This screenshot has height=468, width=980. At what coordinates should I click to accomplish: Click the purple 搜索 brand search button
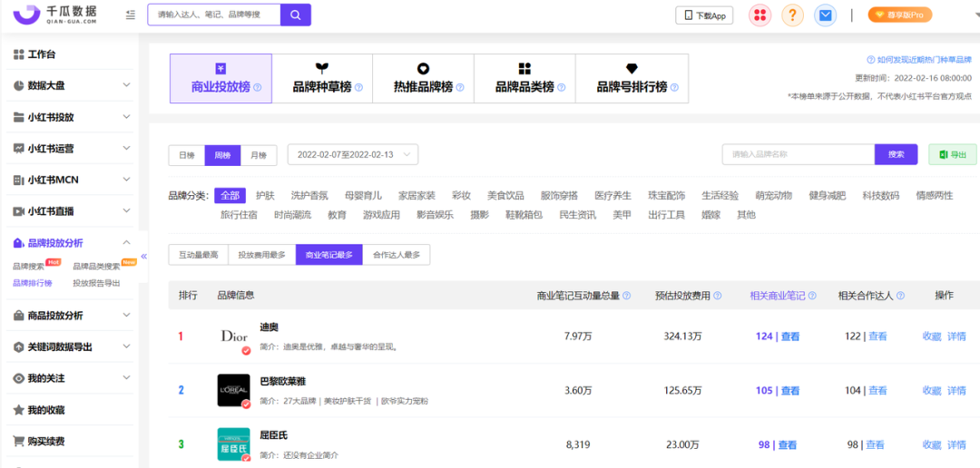pyautogui.click(x=897, y=154)
